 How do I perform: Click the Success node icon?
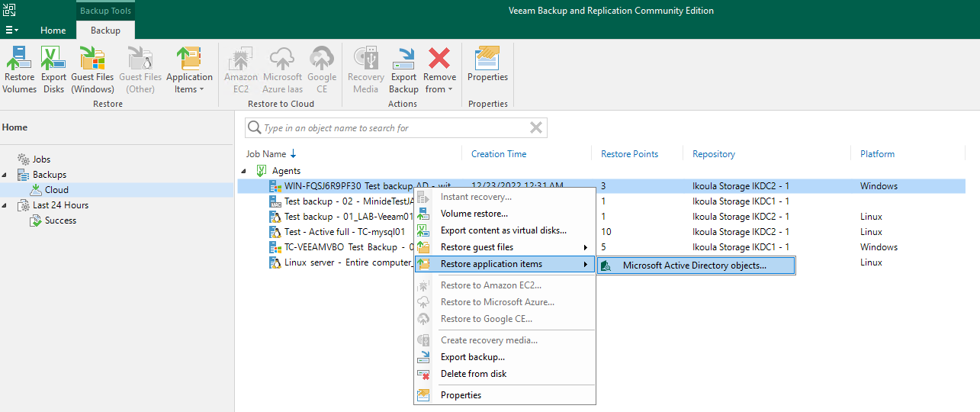click(x=36, y=220)
